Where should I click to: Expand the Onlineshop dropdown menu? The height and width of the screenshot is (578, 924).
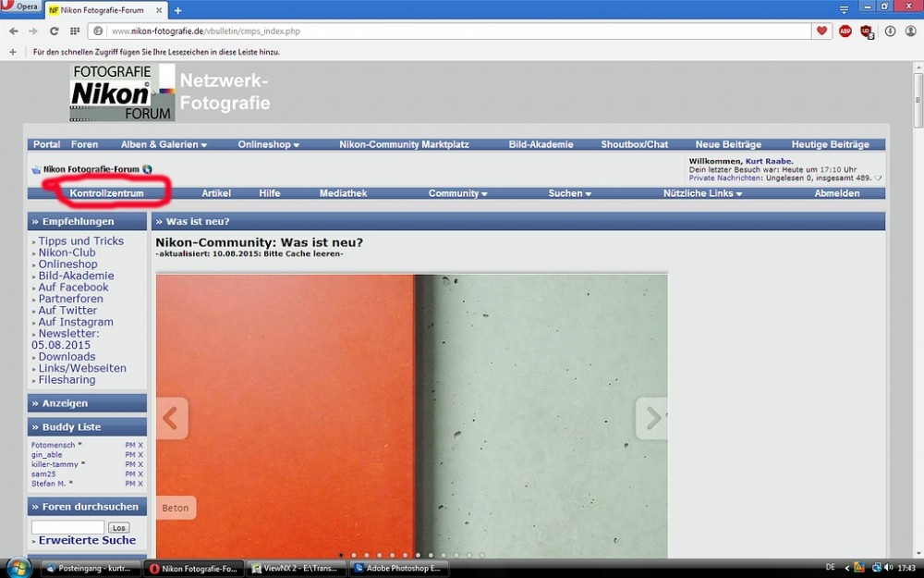(269, 144)
